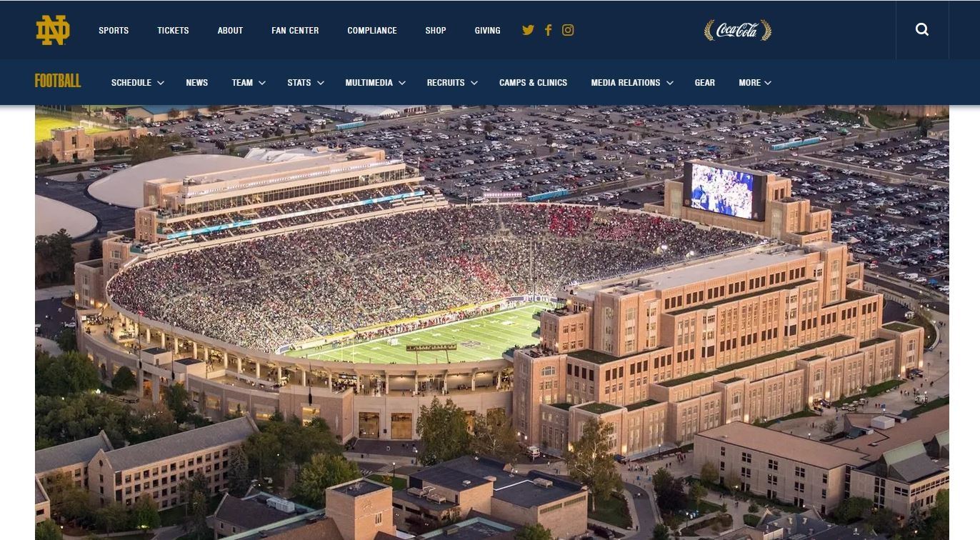The image size is (980, 540).
Task: Open the Camps & Clinics link
Action: click(x=533, y=83)
